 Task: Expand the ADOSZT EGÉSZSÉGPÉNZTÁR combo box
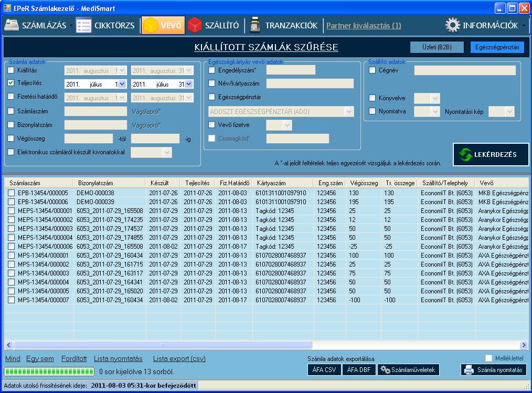click(349, 112)
